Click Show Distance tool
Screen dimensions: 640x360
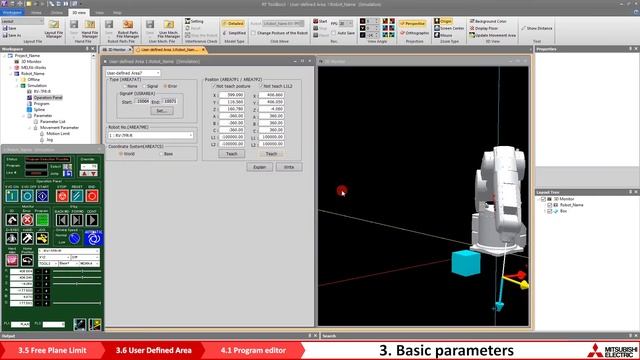pyautogui.click(x=536, y=28)
